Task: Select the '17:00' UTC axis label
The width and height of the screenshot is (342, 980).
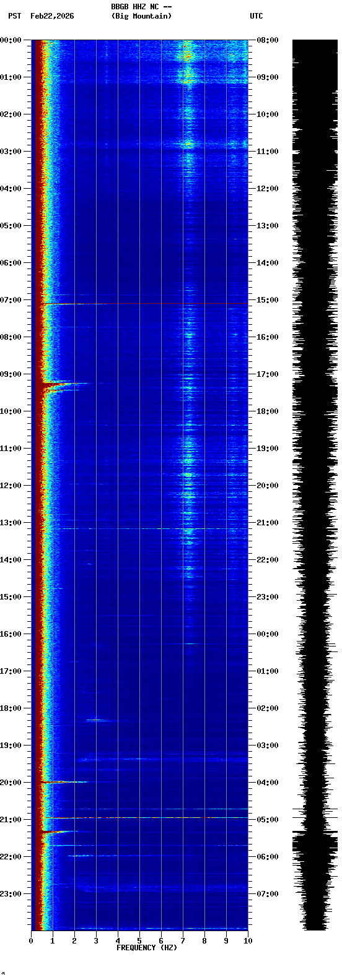Action: coord(267,374)
